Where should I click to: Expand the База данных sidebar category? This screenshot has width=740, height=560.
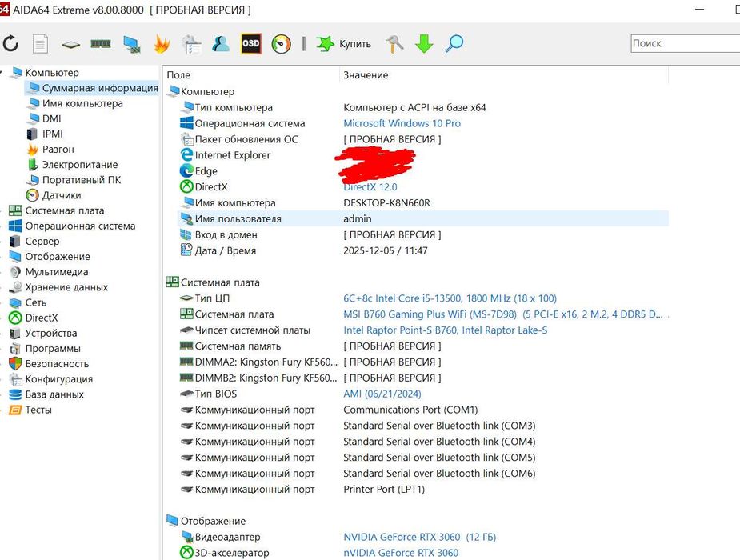click(54, 394)
